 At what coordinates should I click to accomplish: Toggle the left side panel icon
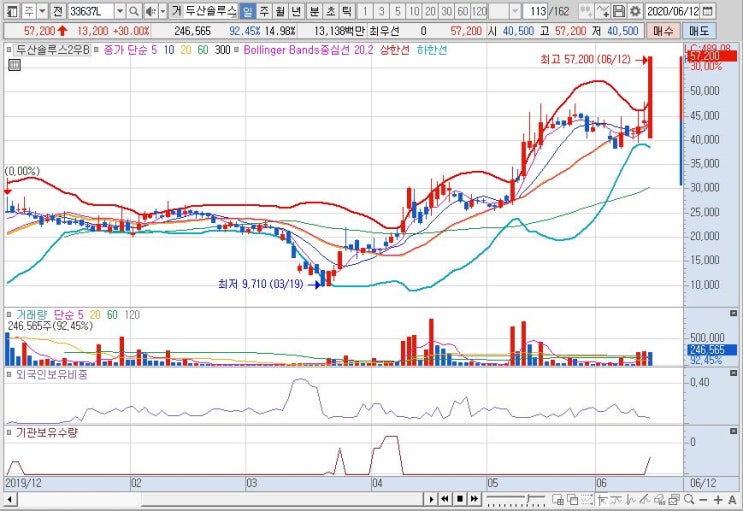[x=12, y=10]
